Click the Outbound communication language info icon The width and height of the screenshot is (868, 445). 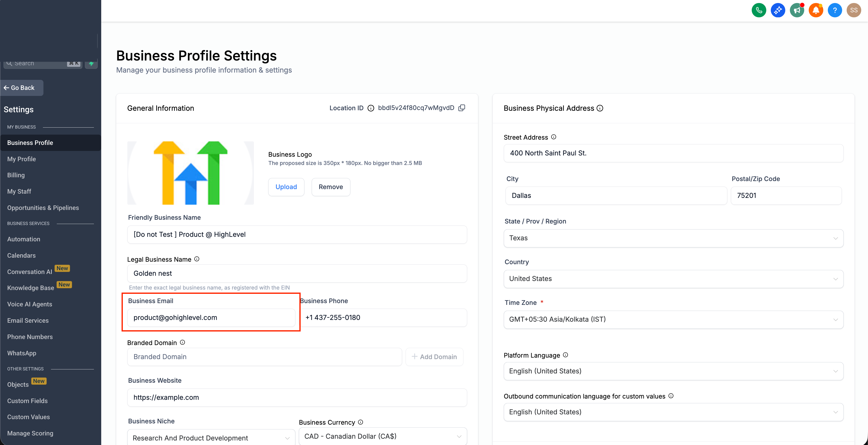tap(671, 396)
